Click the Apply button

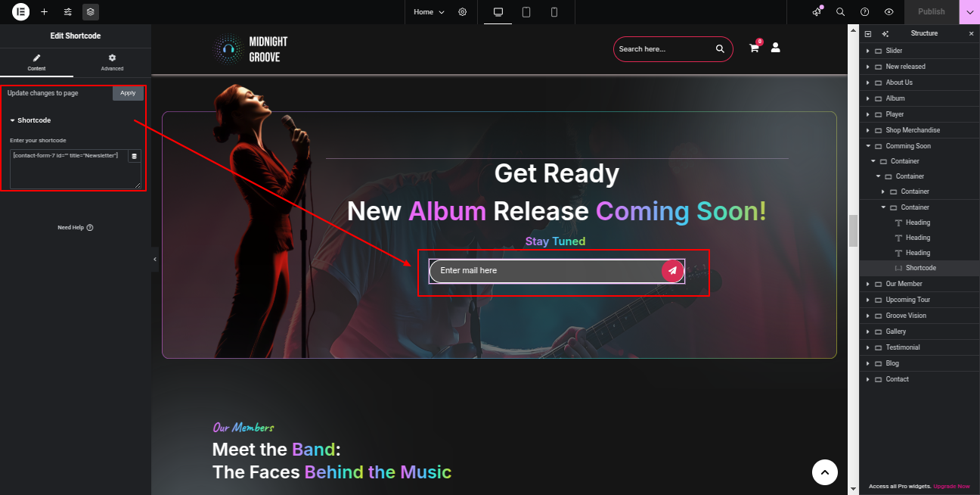[x=128, y=93]
